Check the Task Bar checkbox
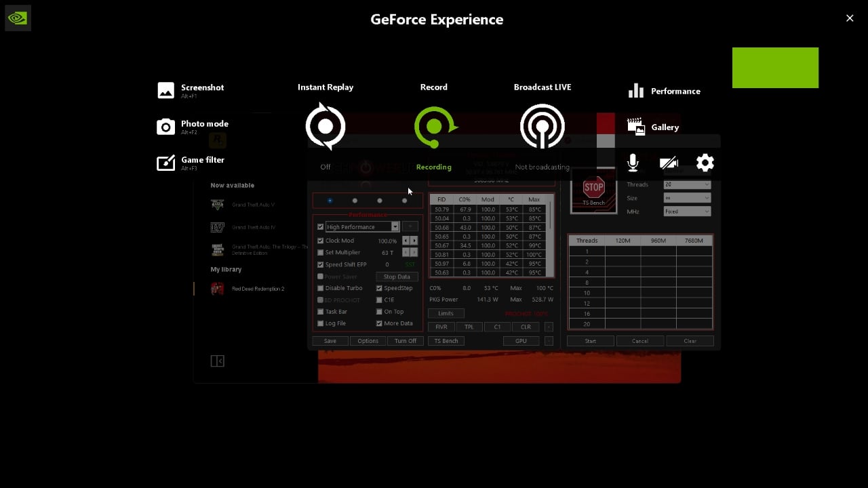This screenshot has width=868, height=488. 321,312
